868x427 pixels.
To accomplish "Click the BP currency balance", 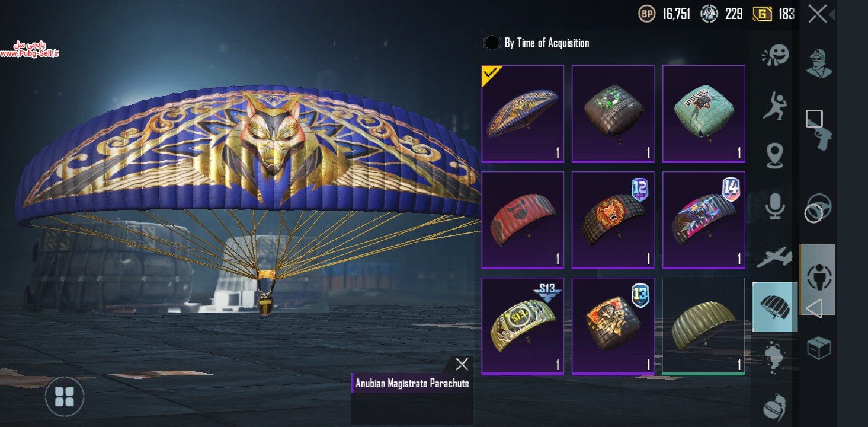I will 664,14.
